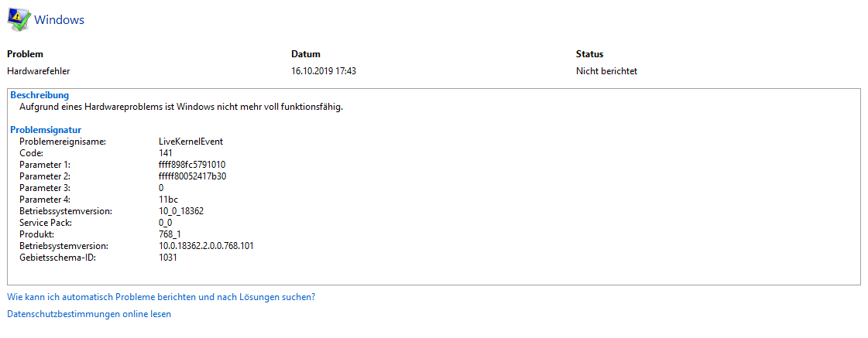Select the LiveKernelEvent value

tap(191, 142)
